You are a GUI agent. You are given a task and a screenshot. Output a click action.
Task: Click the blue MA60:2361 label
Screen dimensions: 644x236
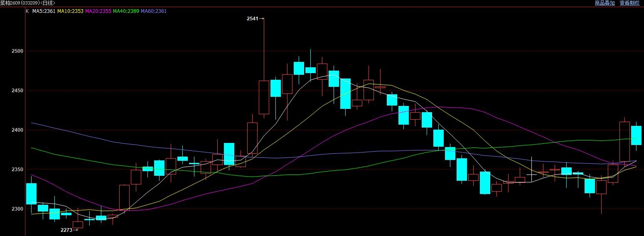(154, 11)
